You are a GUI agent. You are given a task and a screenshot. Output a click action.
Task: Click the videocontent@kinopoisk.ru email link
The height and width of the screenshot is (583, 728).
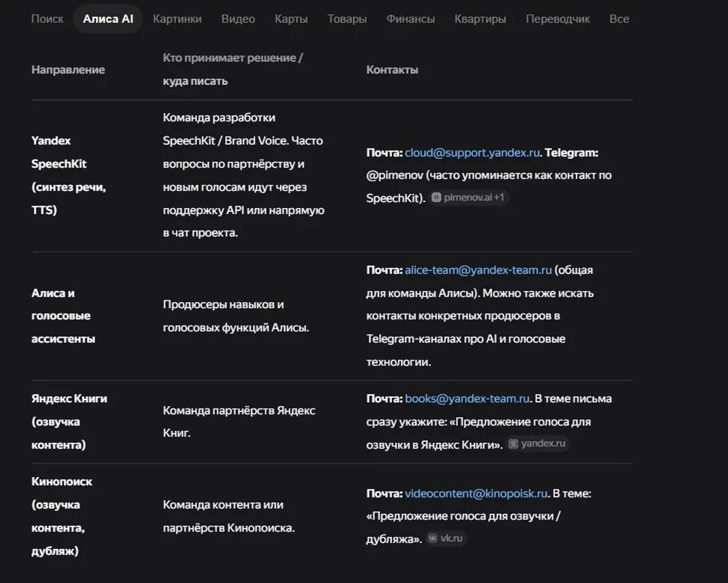[x=476, y=493]
